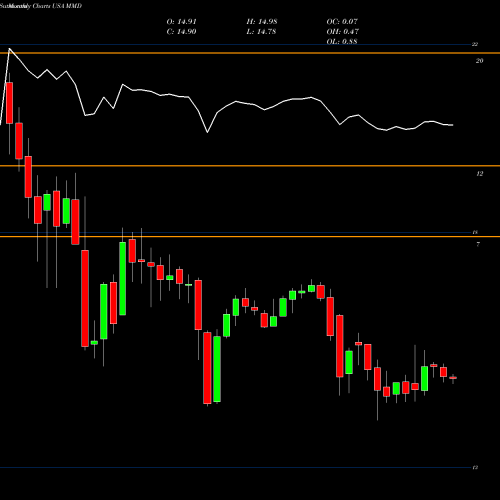This screenshot has height=500, width=500.
Task: Click the peak of the white indicator line
Action: pos(10,49)
